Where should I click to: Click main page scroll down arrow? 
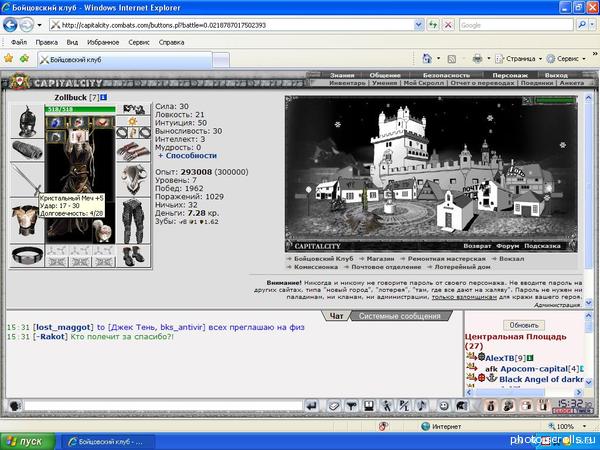pos(589,303)
